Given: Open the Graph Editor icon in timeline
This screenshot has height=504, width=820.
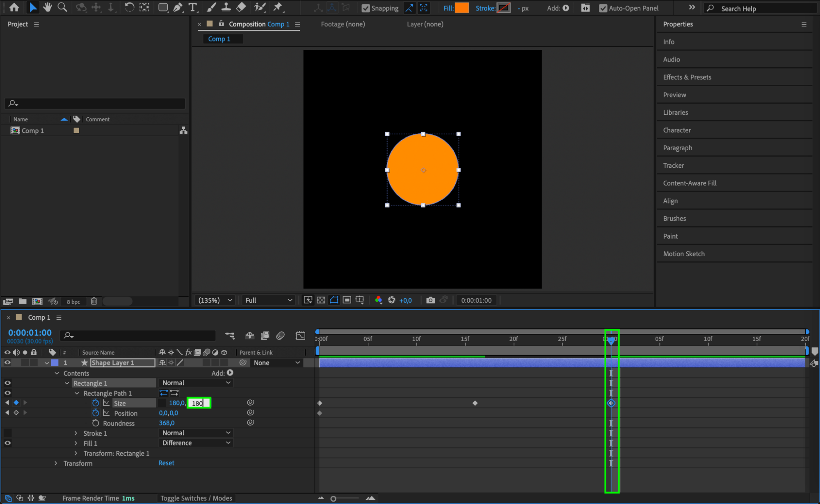Looking at the screenshot, I should point(300,336).
